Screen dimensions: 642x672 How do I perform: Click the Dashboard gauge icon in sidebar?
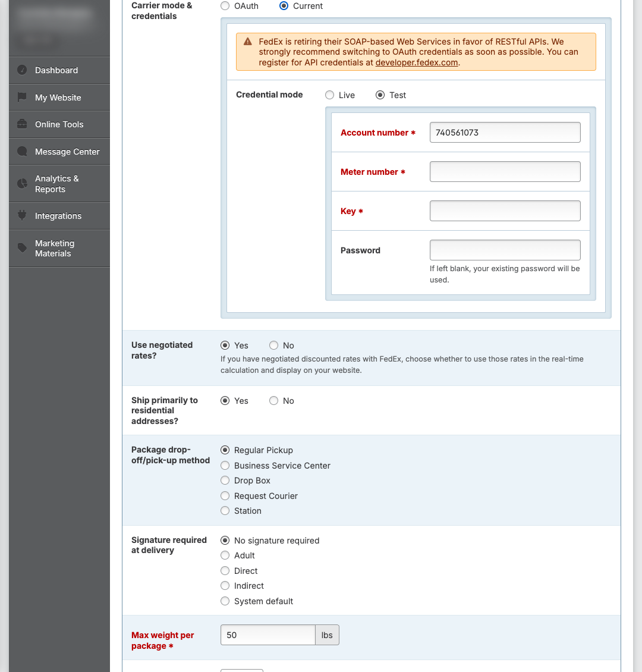pyautogui.click(x=22, y=70)
